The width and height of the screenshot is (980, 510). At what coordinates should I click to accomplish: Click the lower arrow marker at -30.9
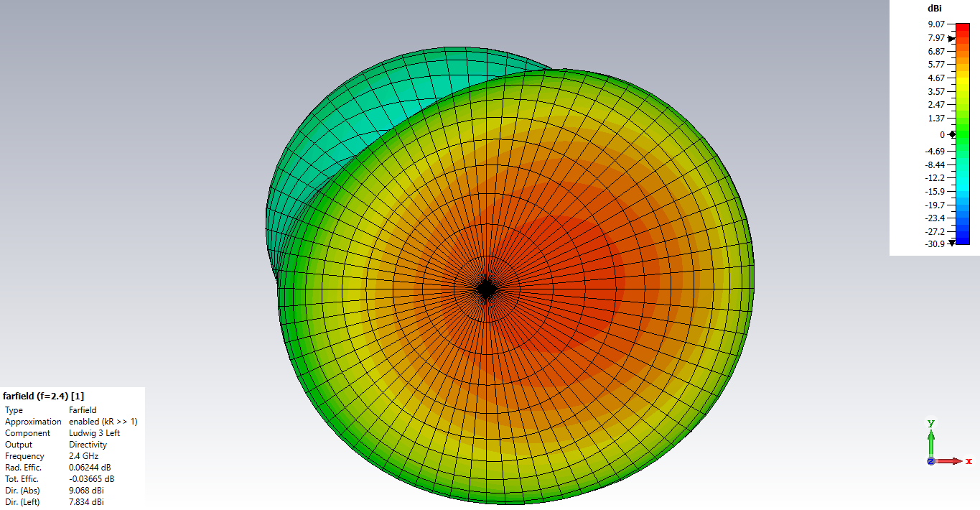click(952, 243)
